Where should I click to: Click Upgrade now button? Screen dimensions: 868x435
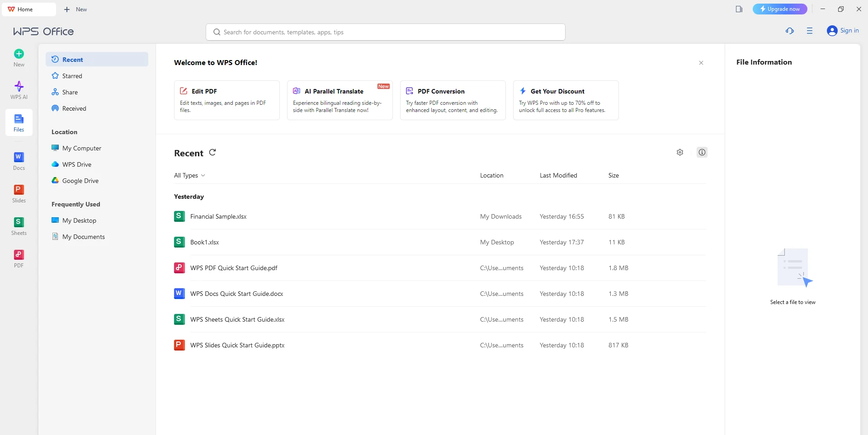[x=780, y=9]
